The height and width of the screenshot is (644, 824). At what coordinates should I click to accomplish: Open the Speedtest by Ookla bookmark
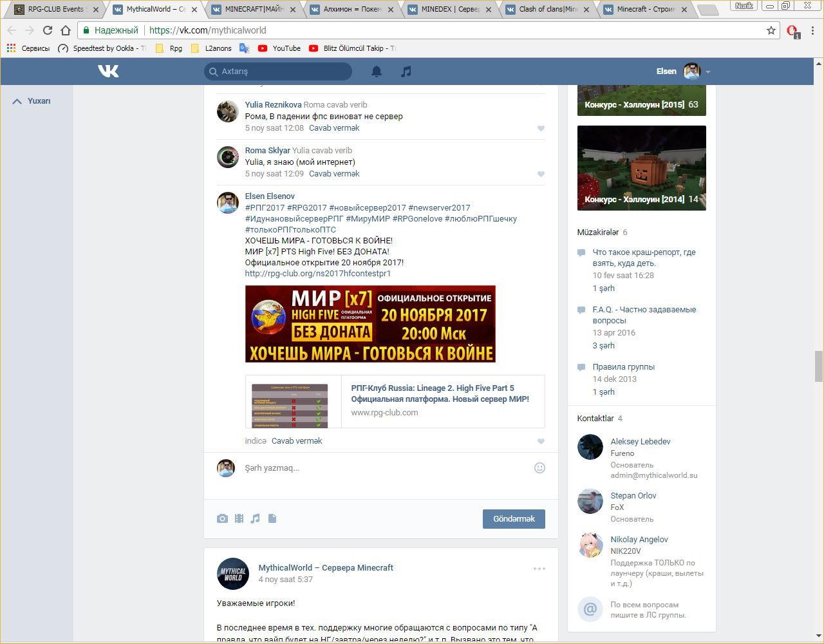tap(102, 48)
